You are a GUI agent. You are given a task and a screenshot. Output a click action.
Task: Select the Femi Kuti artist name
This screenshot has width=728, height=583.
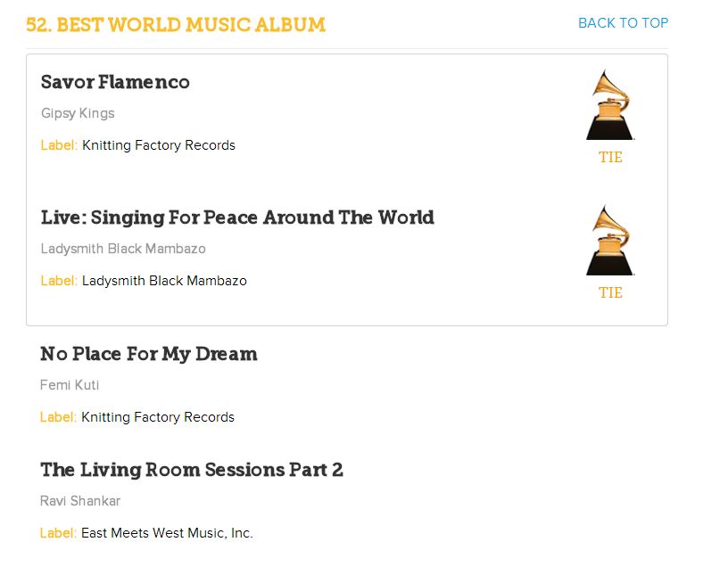pos(70,385)
